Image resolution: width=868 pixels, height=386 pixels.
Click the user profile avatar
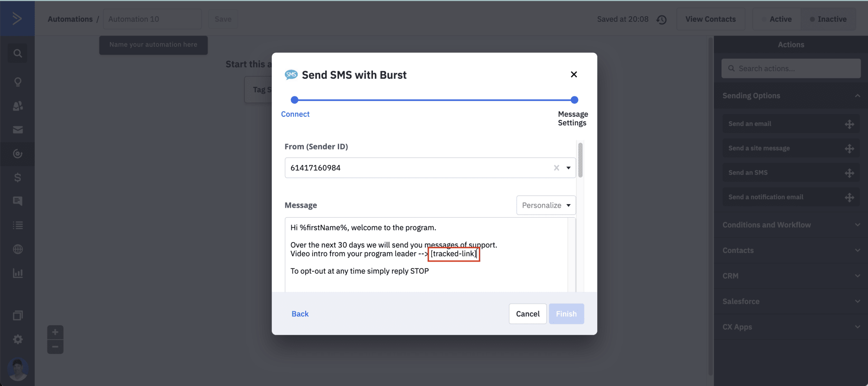click(18, 369)
